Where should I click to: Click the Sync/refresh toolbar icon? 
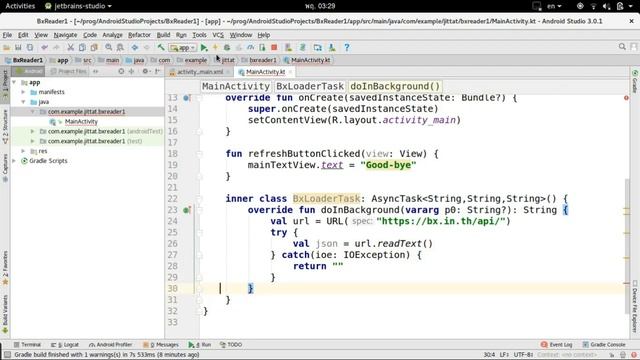[30, 48]
